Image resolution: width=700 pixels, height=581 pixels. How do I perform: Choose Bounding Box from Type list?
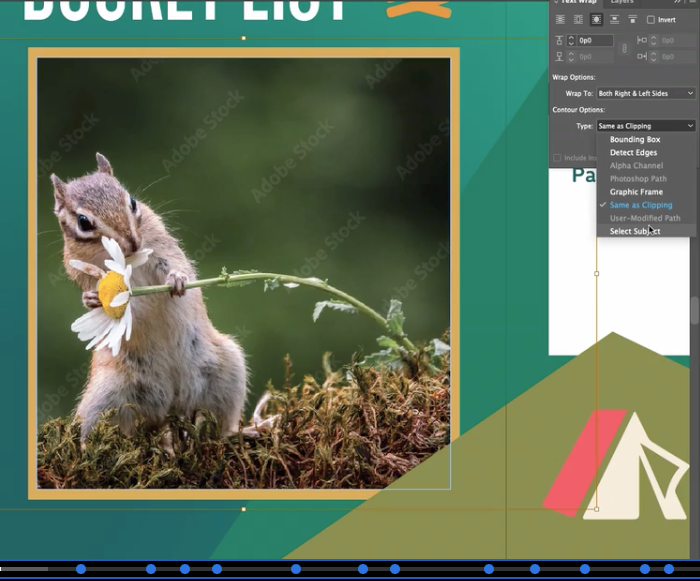tap(646, 139)
